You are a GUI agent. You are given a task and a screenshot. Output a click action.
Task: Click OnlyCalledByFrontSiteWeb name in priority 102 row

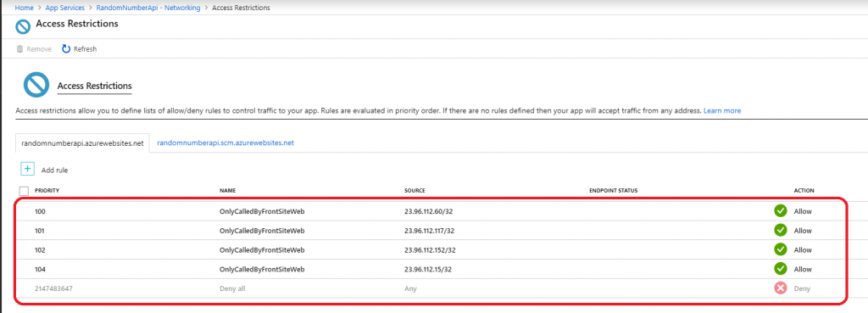click(262, 250)
